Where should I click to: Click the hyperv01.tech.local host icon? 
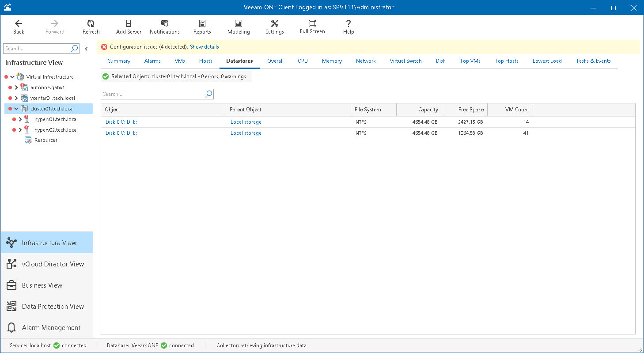tap(28, 119)
